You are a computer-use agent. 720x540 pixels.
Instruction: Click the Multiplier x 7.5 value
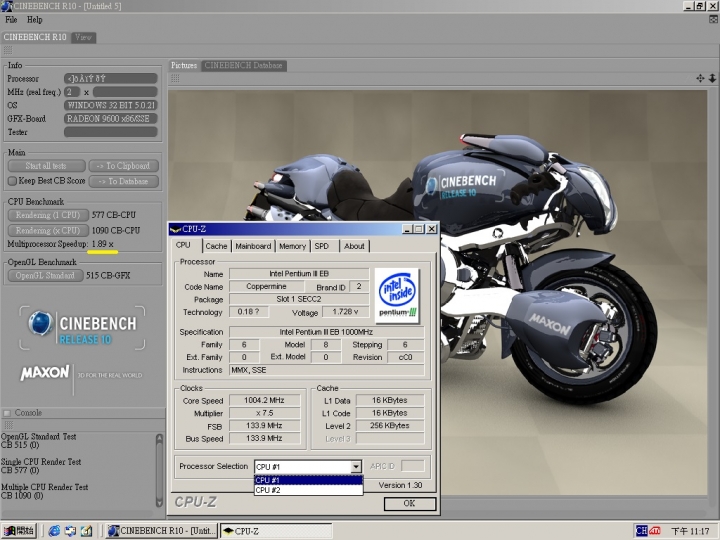click(264, 413)
